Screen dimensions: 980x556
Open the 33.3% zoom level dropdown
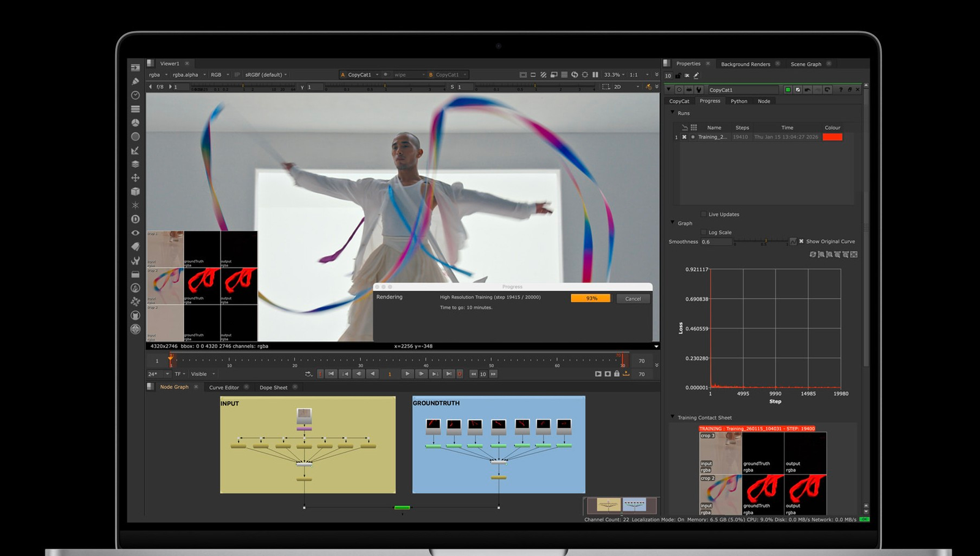click(x=614, y=75)
